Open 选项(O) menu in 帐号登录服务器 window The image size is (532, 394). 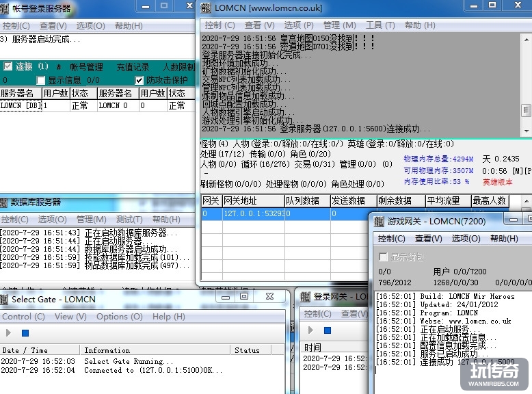[90, 26]
